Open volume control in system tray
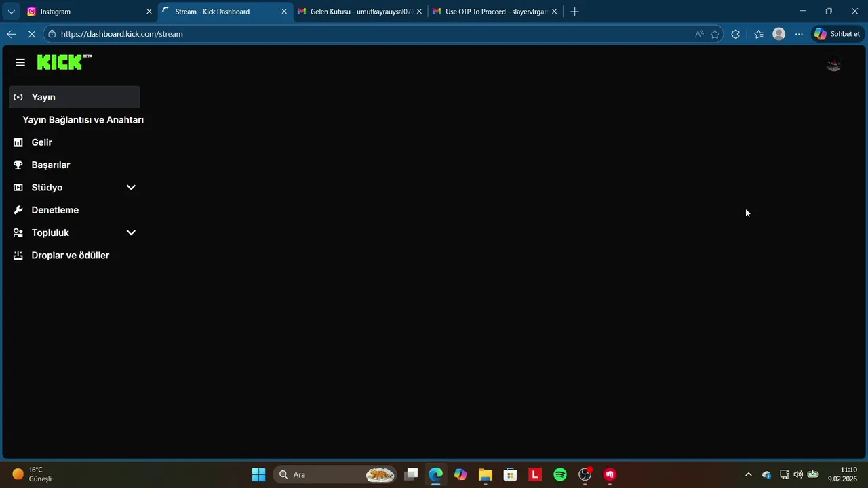This screenshot has height=488, width=868. coord(798,474)
